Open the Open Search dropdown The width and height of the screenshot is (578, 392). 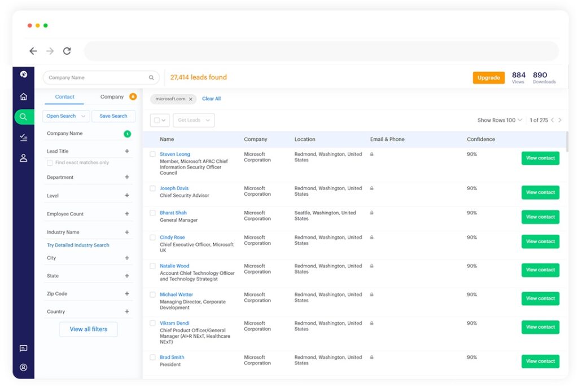[x=65, y=116]
